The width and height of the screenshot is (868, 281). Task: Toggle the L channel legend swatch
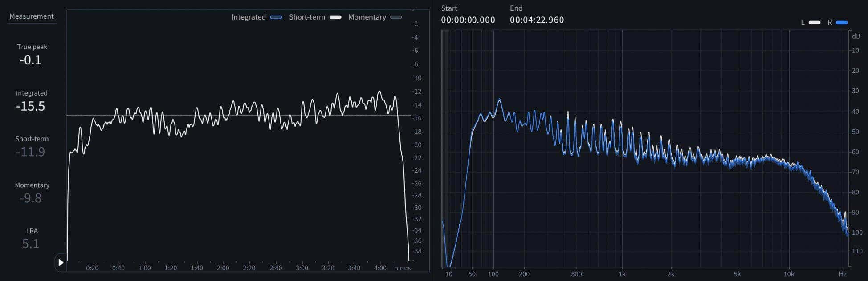[815, 23]
